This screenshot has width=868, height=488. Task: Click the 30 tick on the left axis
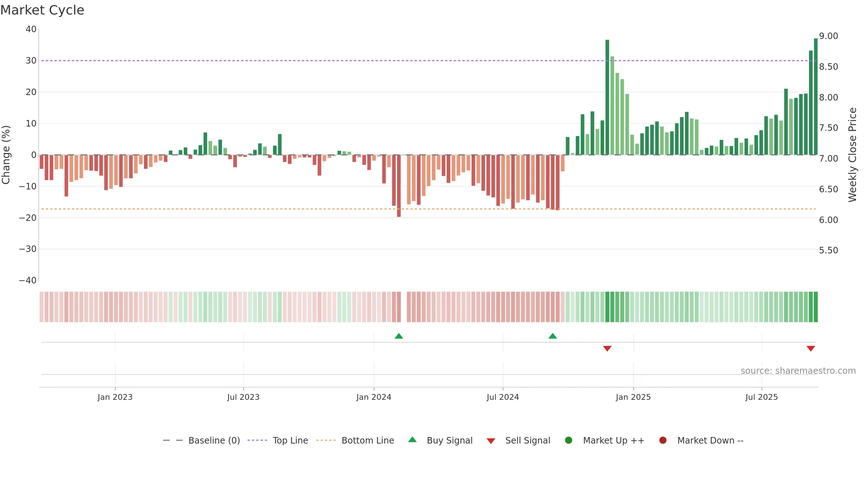coord(31,61)
